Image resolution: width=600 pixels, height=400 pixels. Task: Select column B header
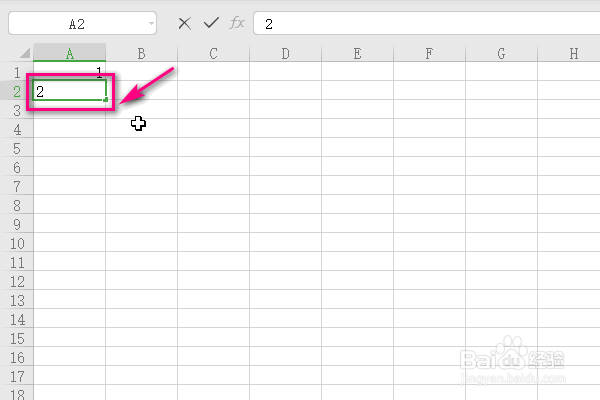click(142, 53)
